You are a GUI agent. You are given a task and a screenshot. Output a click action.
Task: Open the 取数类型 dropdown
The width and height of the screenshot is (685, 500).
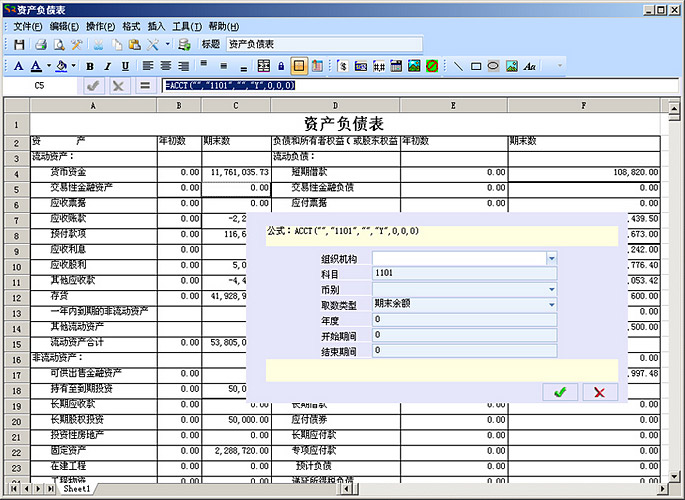551,304
